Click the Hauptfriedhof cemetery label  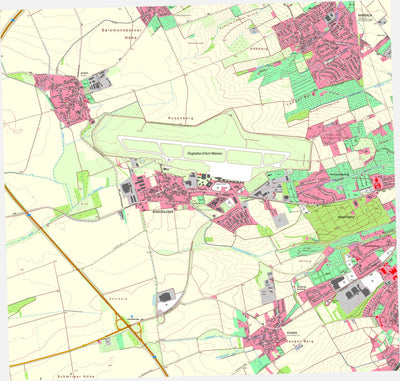[x=346, y=217]
